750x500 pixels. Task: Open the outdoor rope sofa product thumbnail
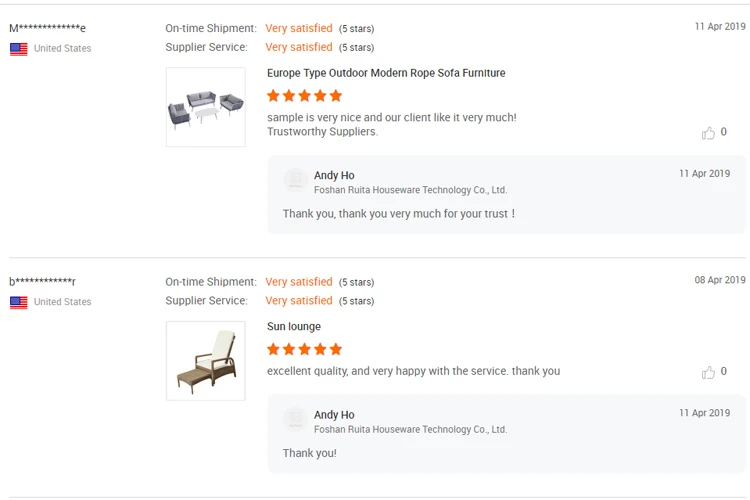tap(205, 107)
